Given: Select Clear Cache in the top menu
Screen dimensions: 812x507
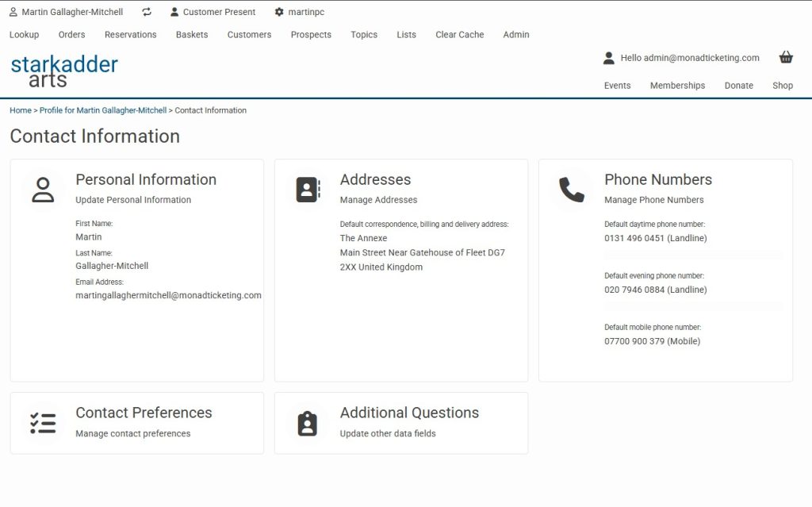Looking at the screenshot, I should 459,35.
